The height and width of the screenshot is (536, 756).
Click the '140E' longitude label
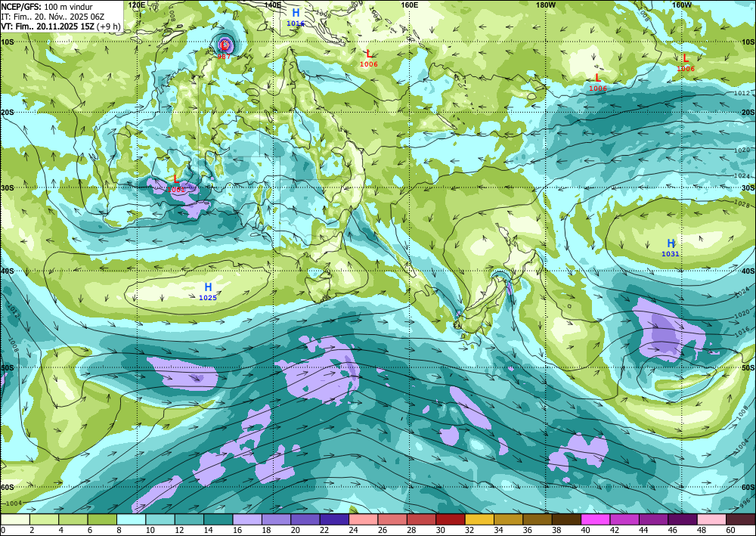tap(273, 5)
